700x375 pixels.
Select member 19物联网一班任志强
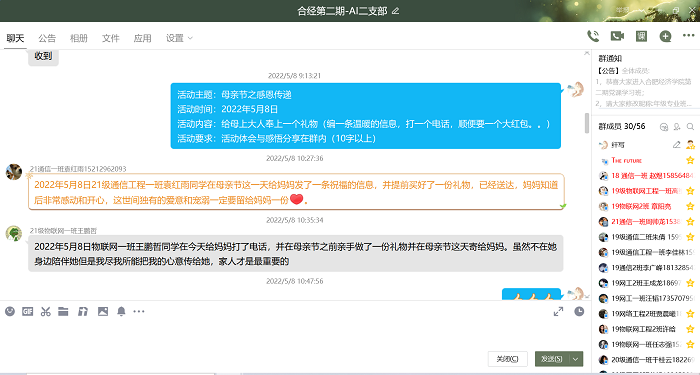tap(646, 344)
